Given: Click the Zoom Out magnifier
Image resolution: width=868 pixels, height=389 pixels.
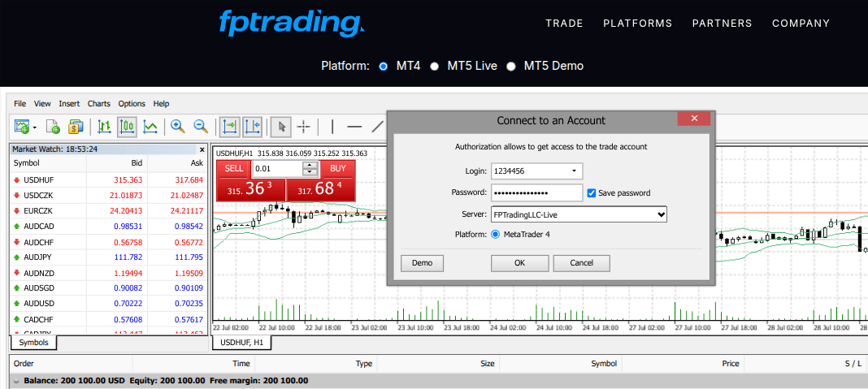Looking at the screenshot, I should click(x=201, y=127).
